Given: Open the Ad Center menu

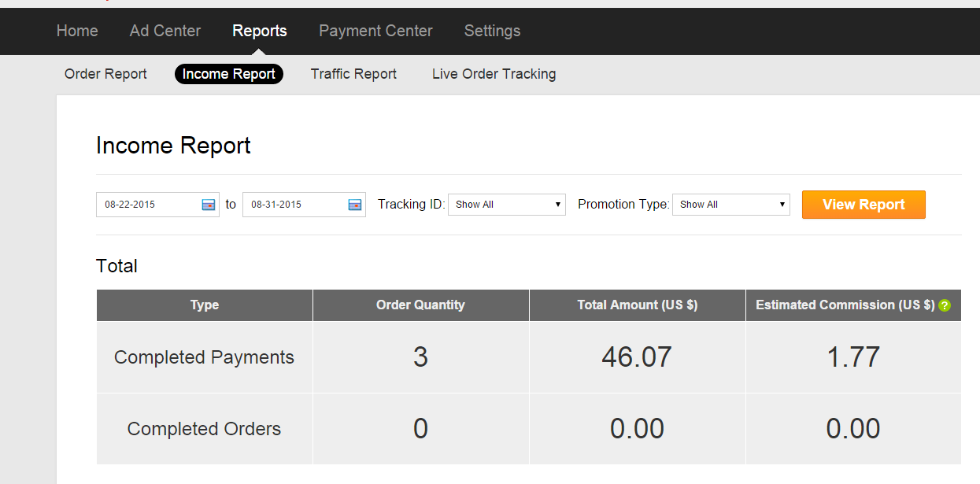Looking at the screenshot, I should 165,31.
